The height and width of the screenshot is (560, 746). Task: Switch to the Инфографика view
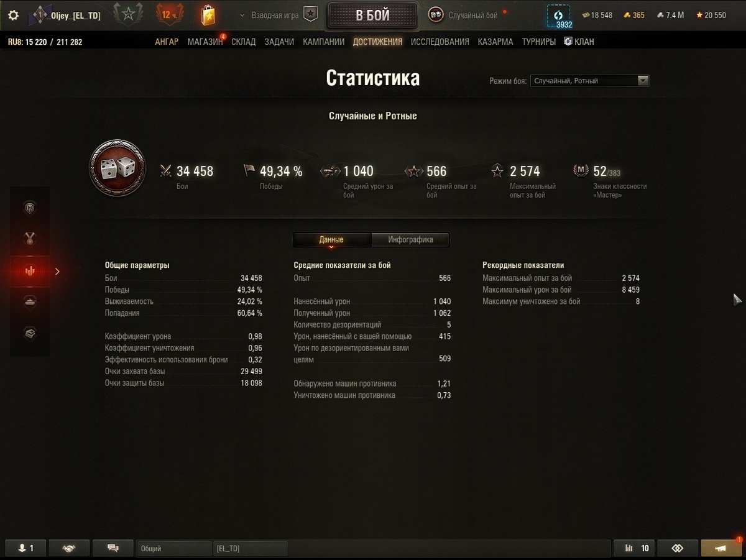pos(410,239)
